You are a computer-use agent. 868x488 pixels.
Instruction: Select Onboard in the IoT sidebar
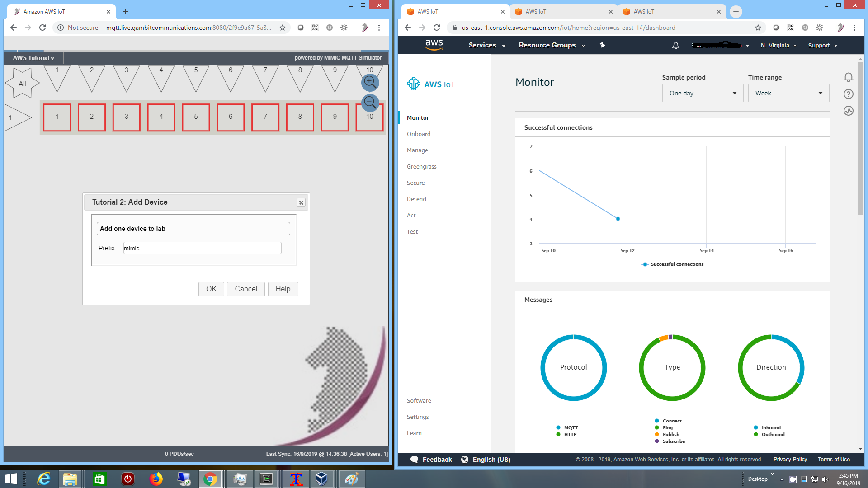click(x=419, y=134)
